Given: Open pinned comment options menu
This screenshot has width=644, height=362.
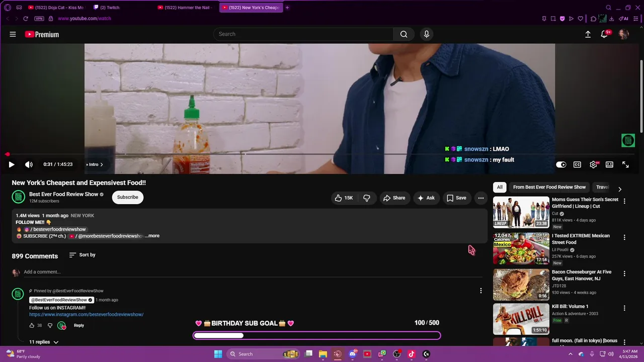Looking at the screenshot, I should pos(481,291).
